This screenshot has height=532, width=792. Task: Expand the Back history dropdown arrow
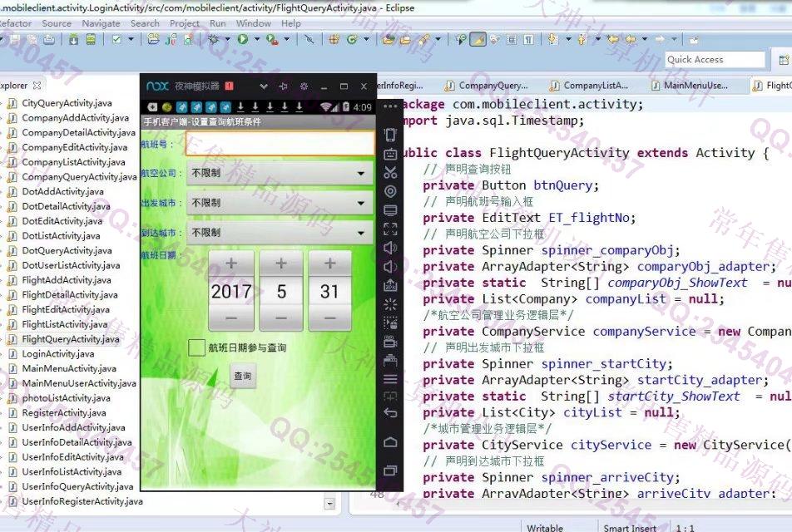coord(645,39)
